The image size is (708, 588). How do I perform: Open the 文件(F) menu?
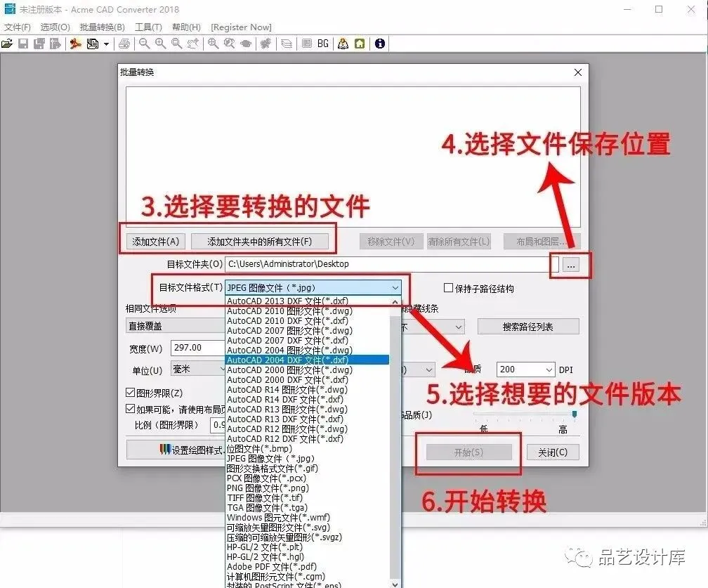click(x=18, y=27)
